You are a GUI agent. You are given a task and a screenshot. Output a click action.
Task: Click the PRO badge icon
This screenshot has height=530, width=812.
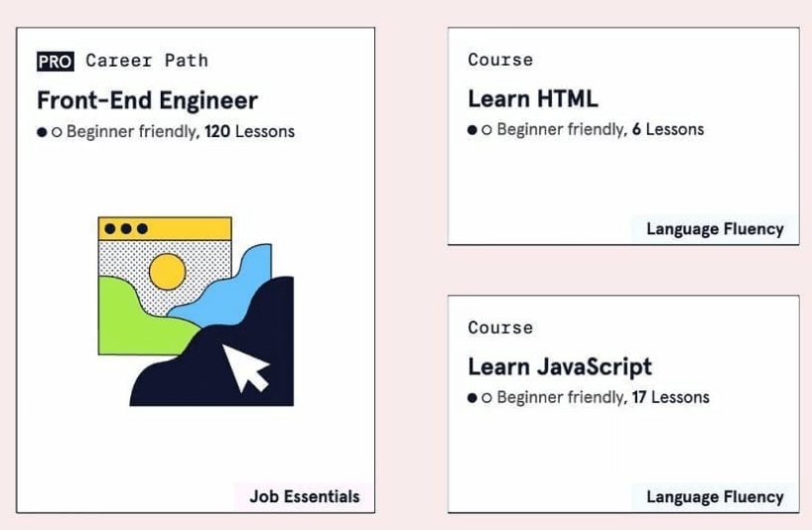[55, 62]
